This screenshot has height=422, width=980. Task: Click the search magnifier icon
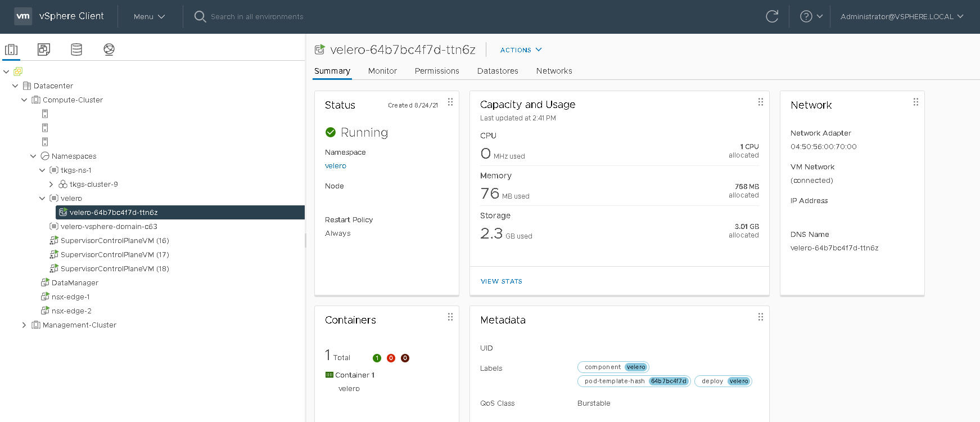[200, 16]
